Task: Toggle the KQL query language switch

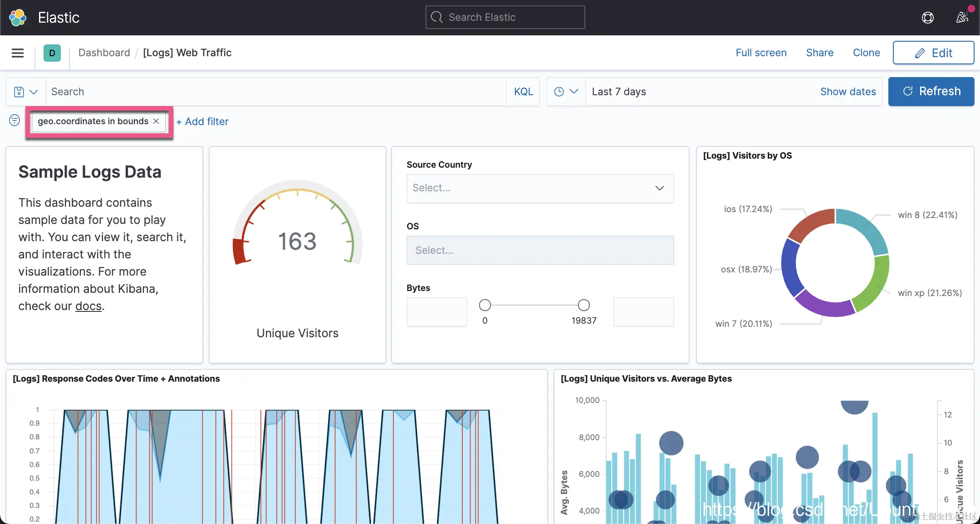Action: pos(523,92)
